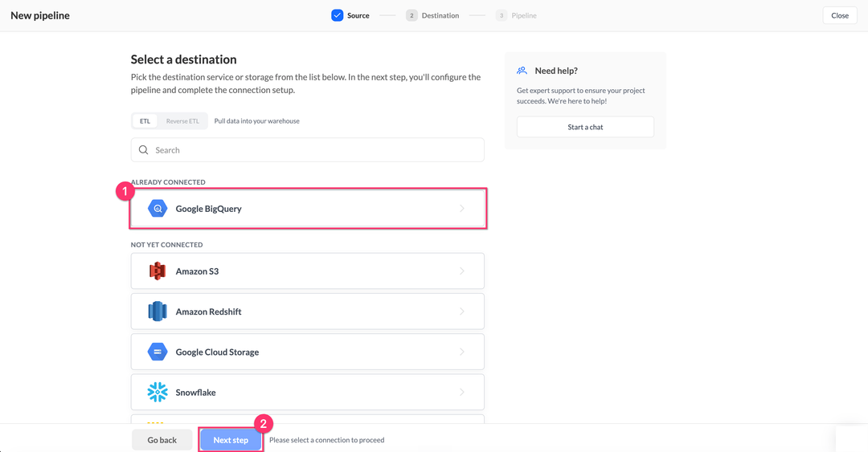868x452 pixels.
Task: Click the Next step button
Action: (x=231, y=440)
